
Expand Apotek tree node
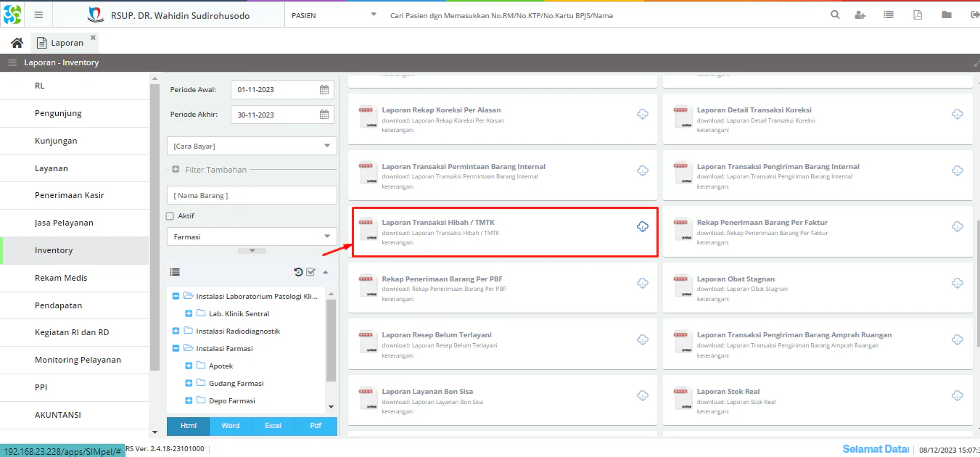click(x=189, y=366)
